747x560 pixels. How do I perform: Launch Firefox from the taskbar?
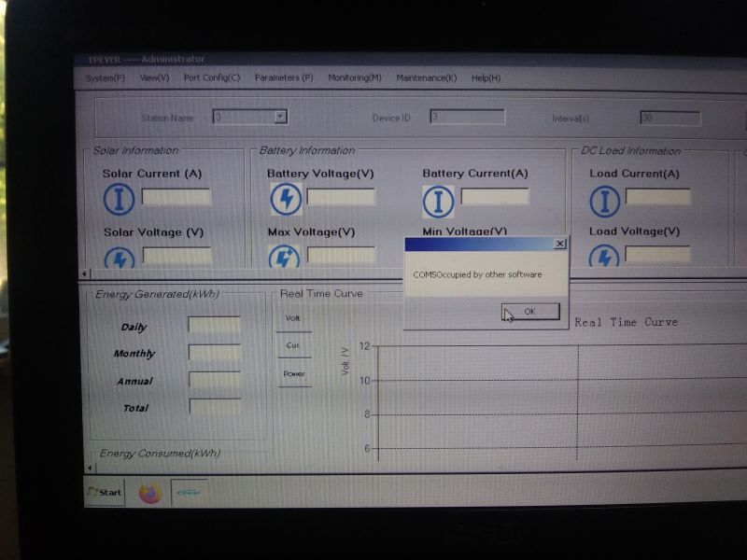(149, 494)
